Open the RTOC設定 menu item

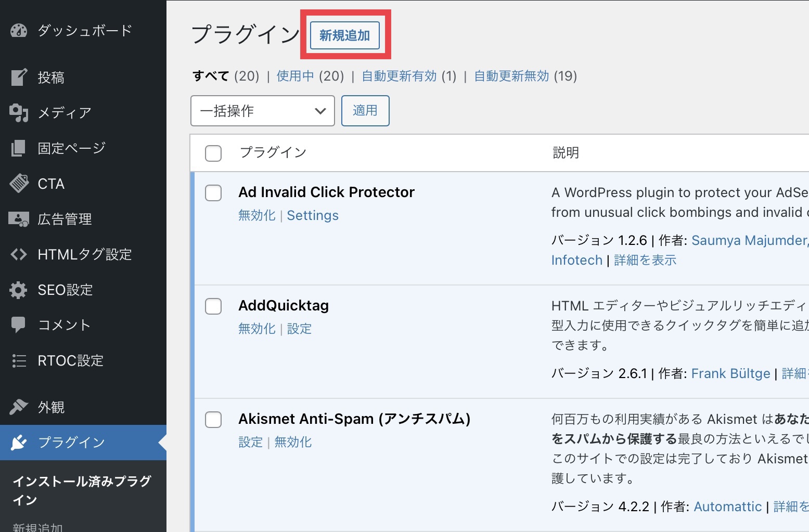tap(70, 360)
